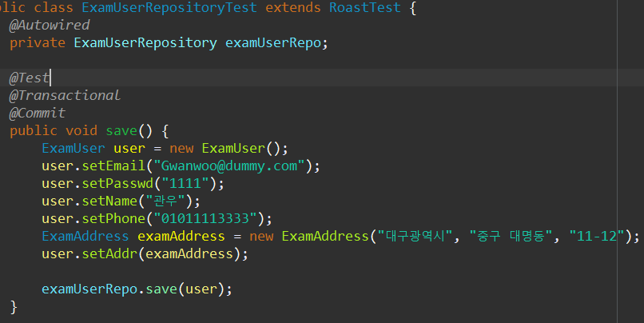This screenshot has width=644, height=323.
Task: Click the "1111" password string
Action: point(185,183)
